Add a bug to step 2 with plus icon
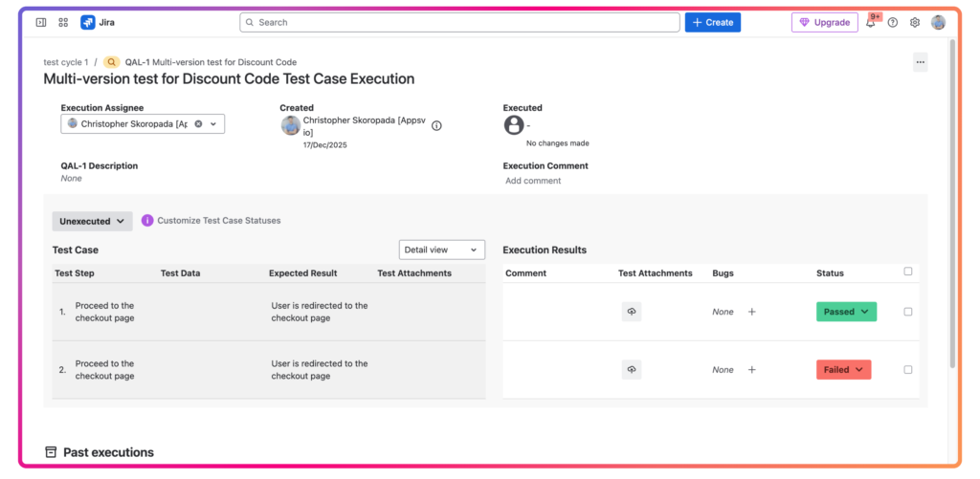Screen dimensions: 980x479 [752, 370]
